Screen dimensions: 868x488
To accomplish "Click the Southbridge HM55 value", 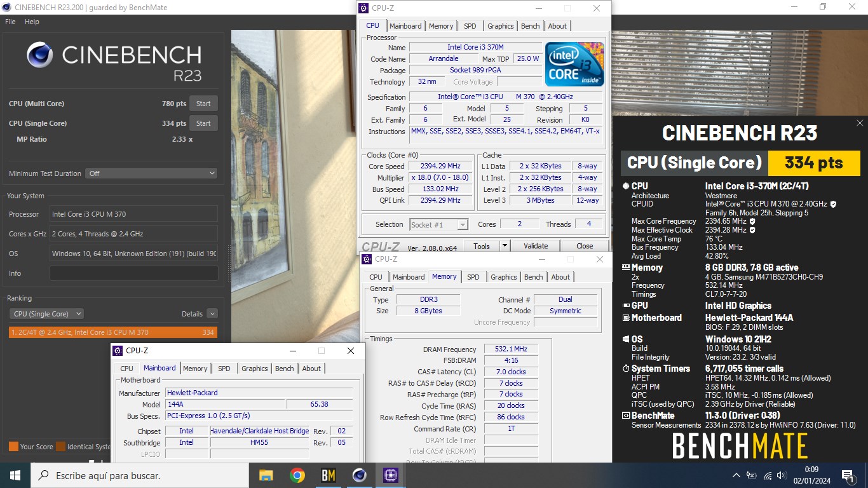I will coord(259,442).
